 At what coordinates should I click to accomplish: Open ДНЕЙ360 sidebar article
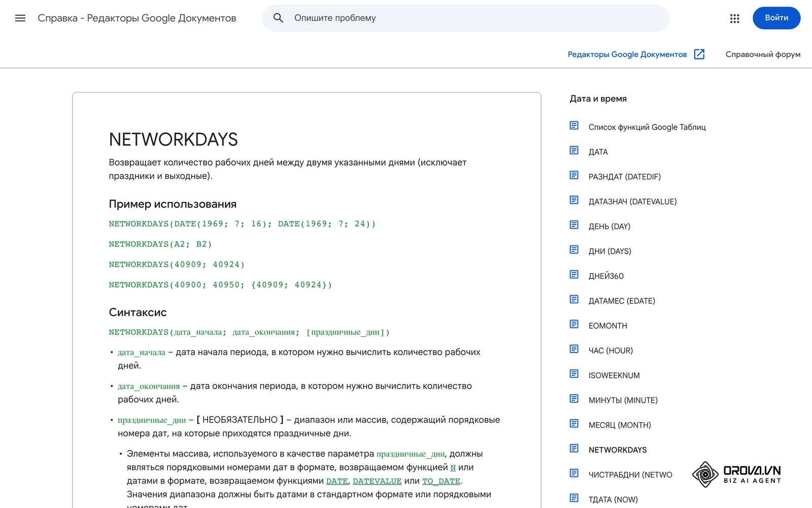point(606,276)
